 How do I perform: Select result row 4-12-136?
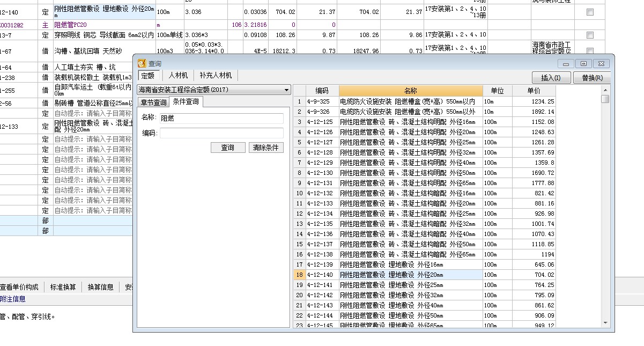425,234
